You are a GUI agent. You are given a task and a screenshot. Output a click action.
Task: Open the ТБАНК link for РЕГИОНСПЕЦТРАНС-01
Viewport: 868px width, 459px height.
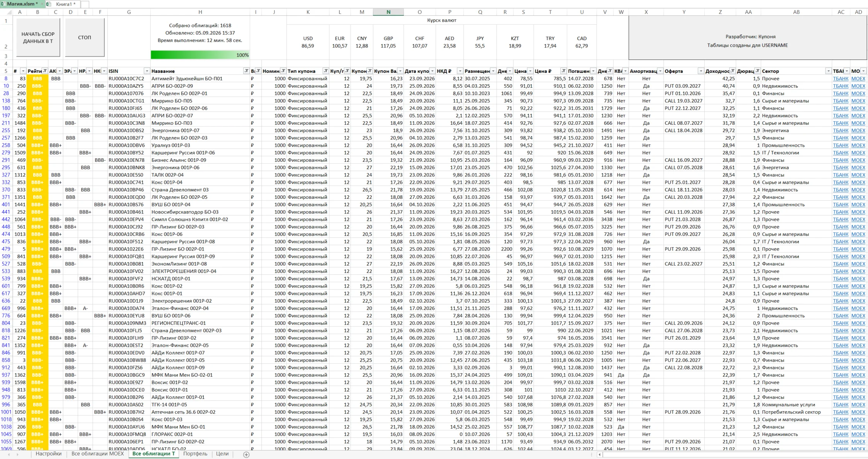(841, 323)
